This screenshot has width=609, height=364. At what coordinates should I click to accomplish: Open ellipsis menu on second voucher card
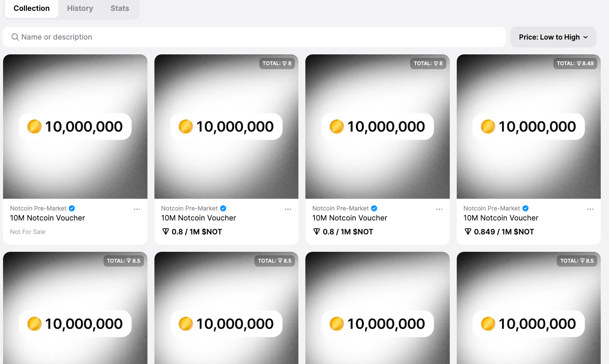pos(288,209)
